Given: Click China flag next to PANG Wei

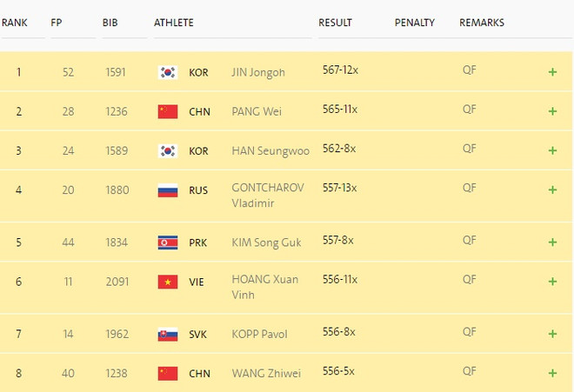Looking at the screenshot, I should coord(168,111).
